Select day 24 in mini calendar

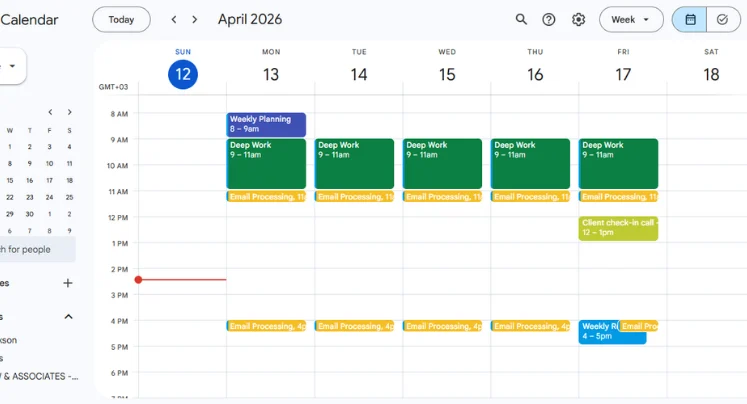click(x=50, y=197)
